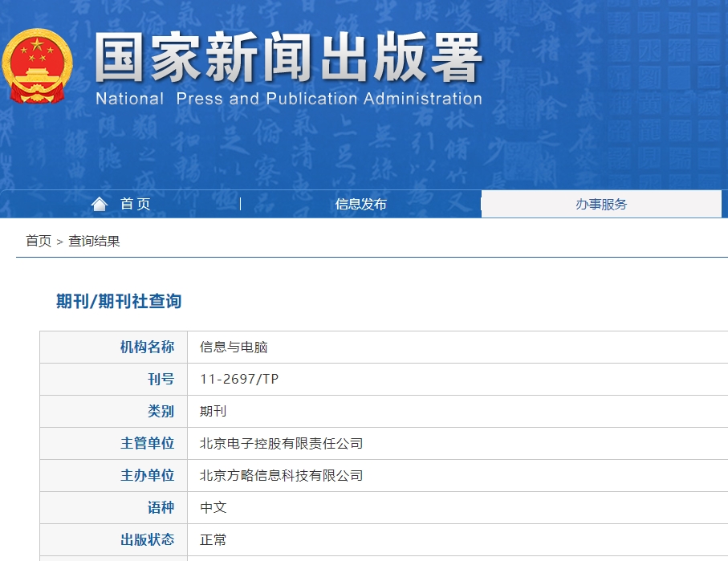Open the 办事服务 navigation tab
The width and height of the screenshot is (728, 561).
click(x=601, y=204)
